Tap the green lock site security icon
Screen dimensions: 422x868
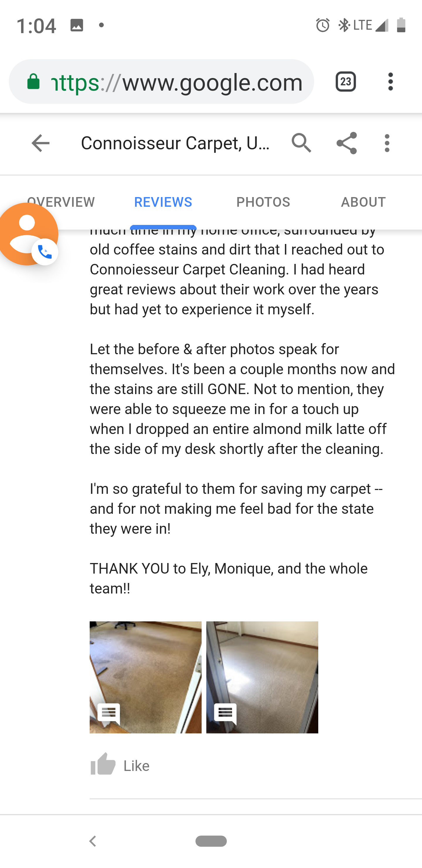click(33, 82)
